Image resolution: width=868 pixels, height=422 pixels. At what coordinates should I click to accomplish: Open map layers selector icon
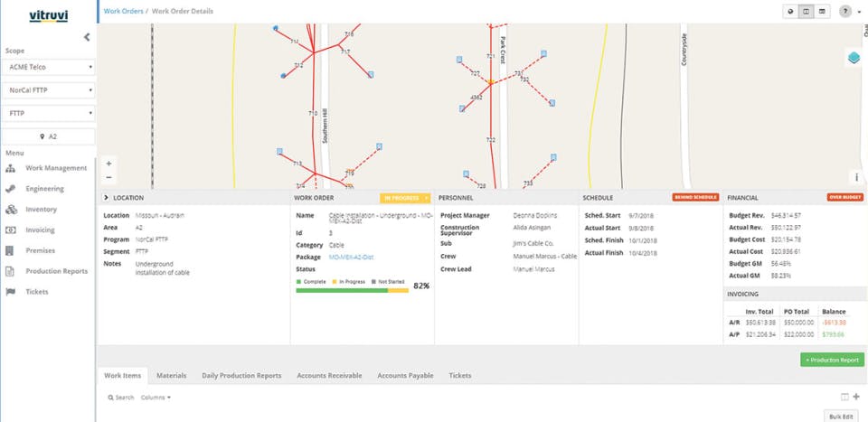point(854,59)
